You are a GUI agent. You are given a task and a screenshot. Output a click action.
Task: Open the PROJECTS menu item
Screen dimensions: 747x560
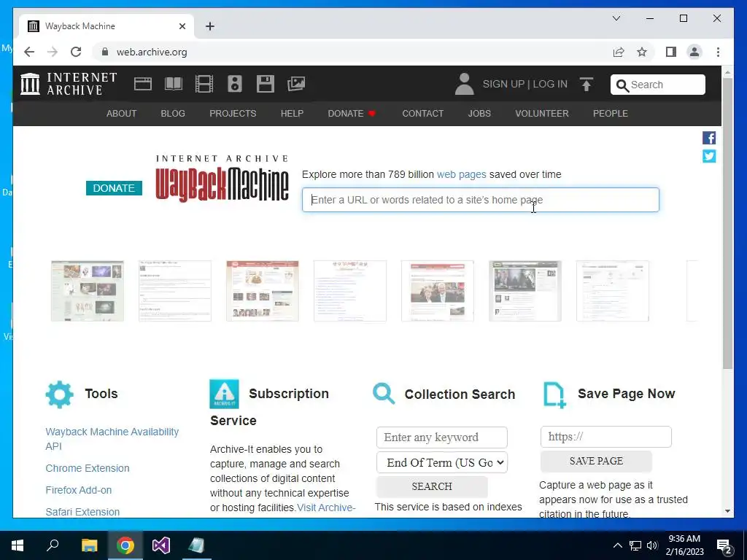pos(233,113)
